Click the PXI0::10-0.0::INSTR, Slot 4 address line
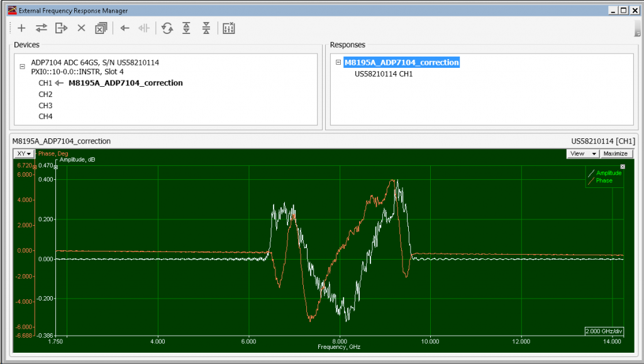 pos(77,72)
